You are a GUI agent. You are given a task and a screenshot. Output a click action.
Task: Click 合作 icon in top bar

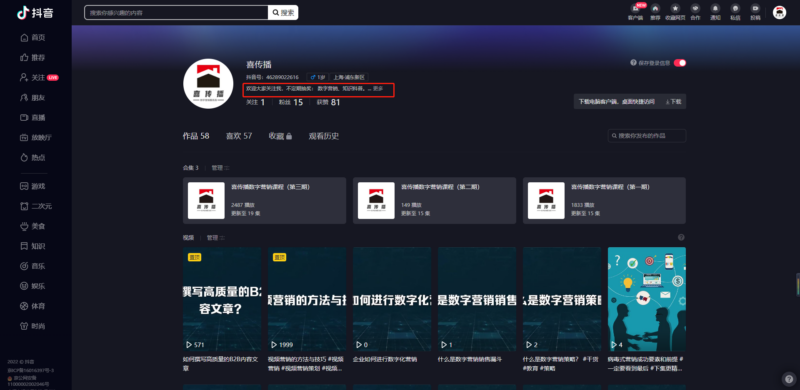[x=695, y=12]
